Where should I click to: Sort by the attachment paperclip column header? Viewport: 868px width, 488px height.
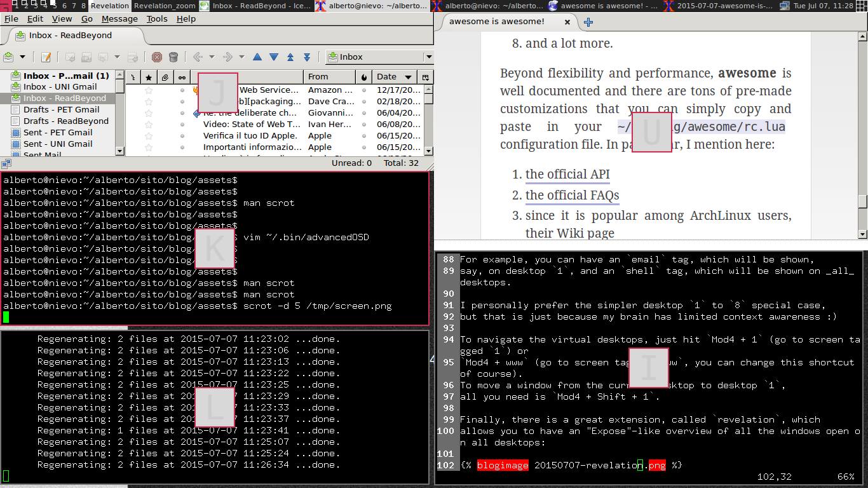(x=165, y=77)
